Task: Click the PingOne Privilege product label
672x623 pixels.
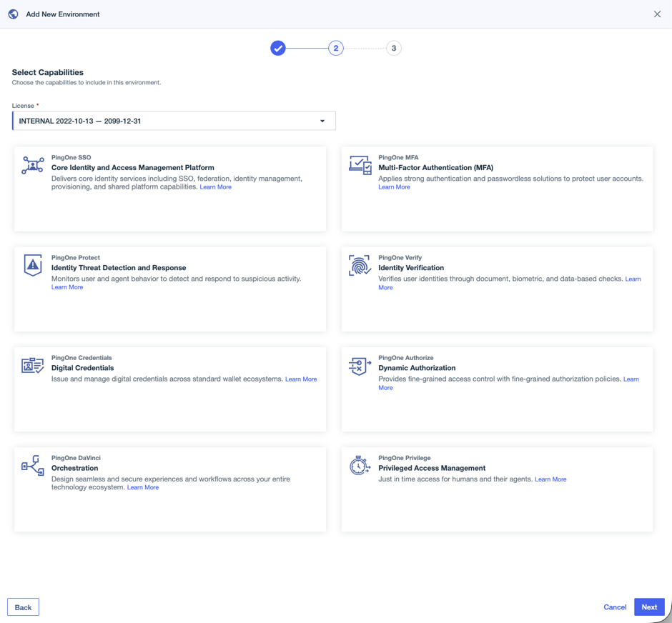Action: pyautogui.click(x=404, y=458)
